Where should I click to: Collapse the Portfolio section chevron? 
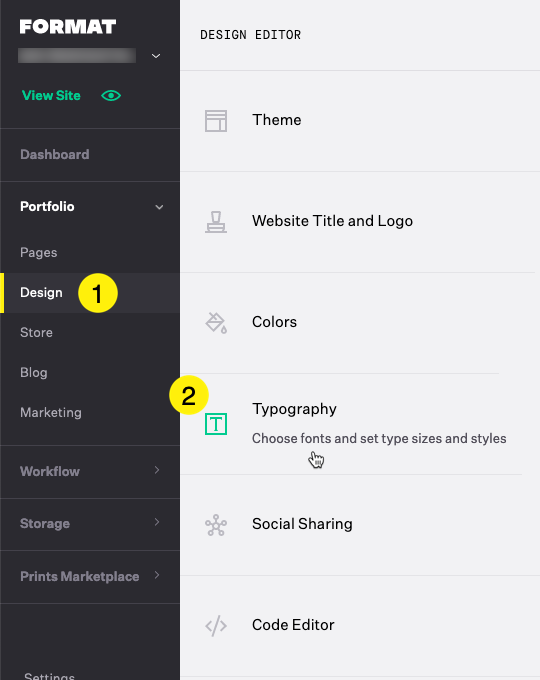click(159, 207)
